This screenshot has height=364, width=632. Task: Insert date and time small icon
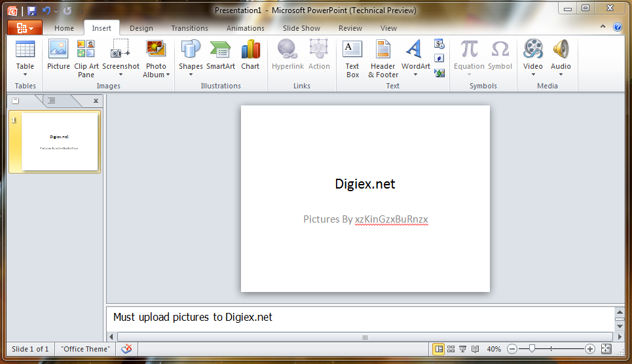point(439,44)
